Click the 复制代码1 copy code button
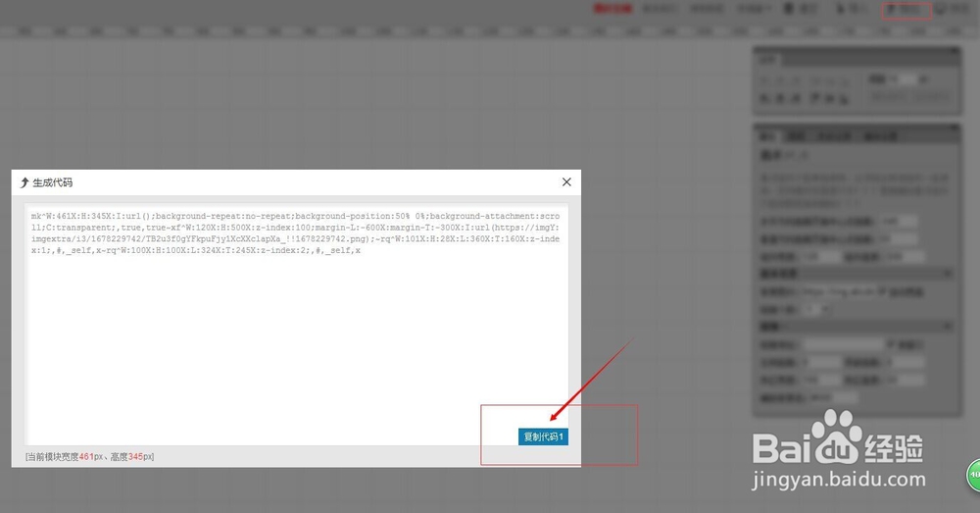 (543, 436)
